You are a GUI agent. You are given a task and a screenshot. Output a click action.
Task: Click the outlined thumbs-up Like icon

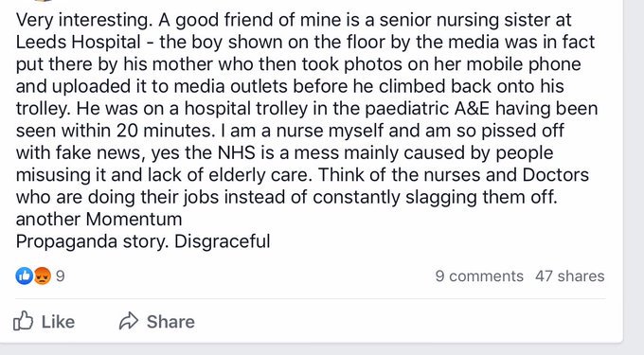[23, 321]
